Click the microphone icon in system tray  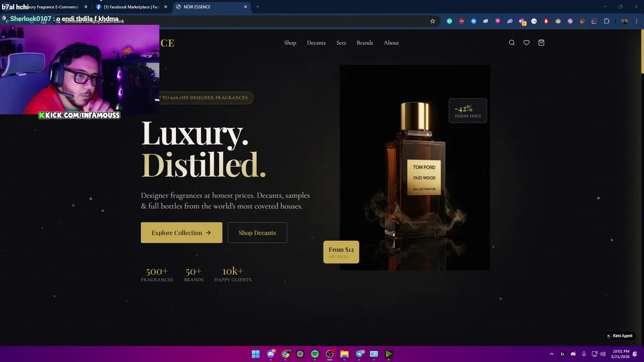click(x=584, y=354)
